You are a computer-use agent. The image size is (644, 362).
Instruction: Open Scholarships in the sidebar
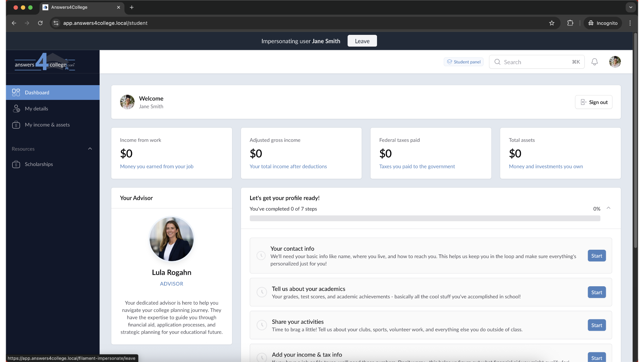pyautogui.click(x=39, y=164)
